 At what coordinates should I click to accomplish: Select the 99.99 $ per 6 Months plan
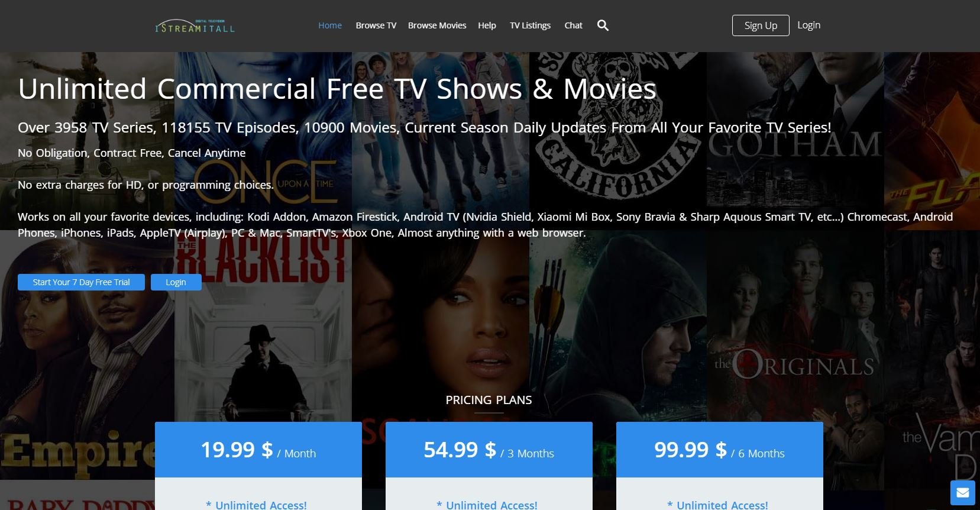pos(720,450)
